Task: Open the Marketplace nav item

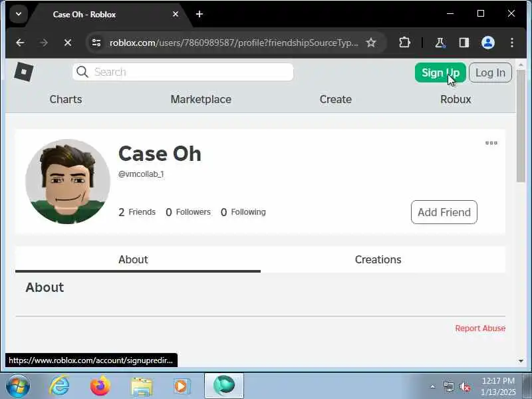Action: tap(201, 99)
